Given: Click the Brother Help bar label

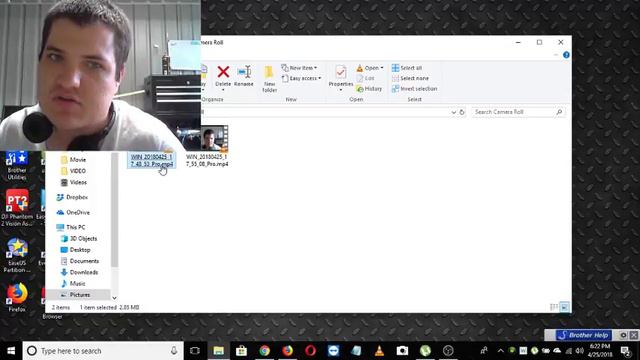Looking at the screenshot, I should pos(584,335).
